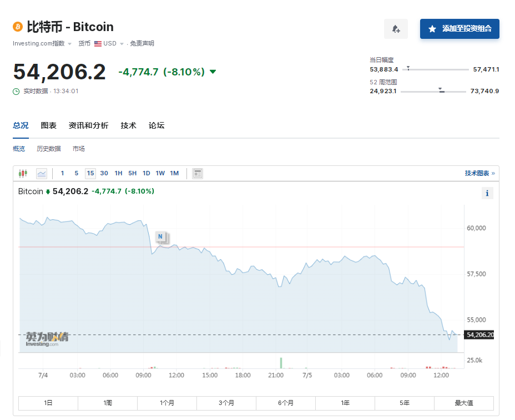
Task: Select the 1D timeframe toggle
Action: [x=146, y=173]
